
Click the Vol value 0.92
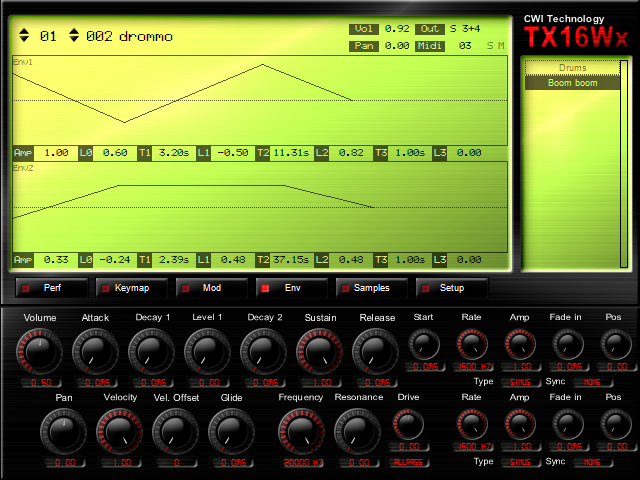(x=397, y=29)
